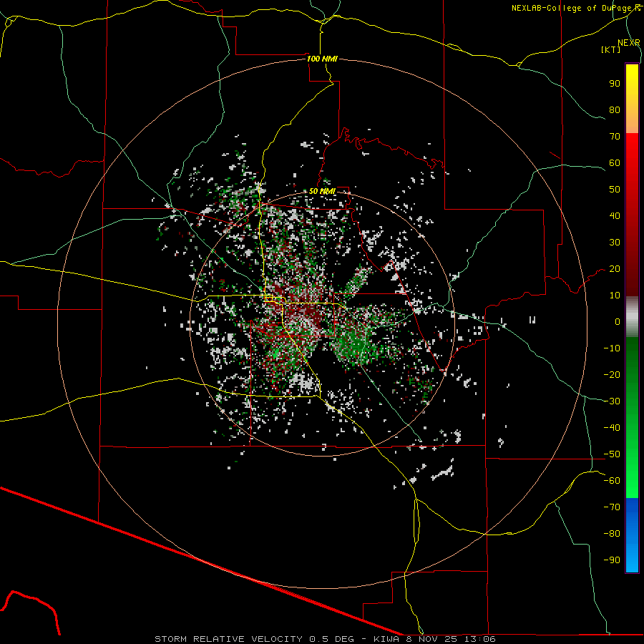
Task: Click the 60 value on the velocity scale
Action: coord(615,163)
